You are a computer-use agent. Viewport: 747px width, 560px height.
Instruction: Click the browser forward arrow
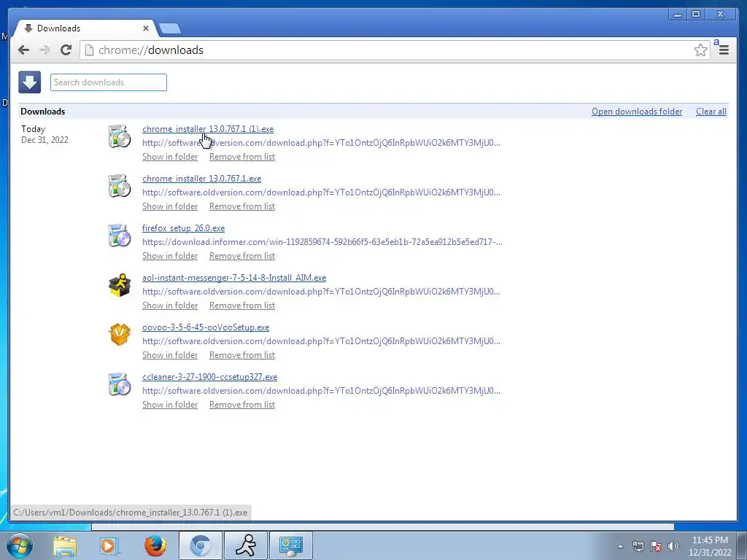44,50
